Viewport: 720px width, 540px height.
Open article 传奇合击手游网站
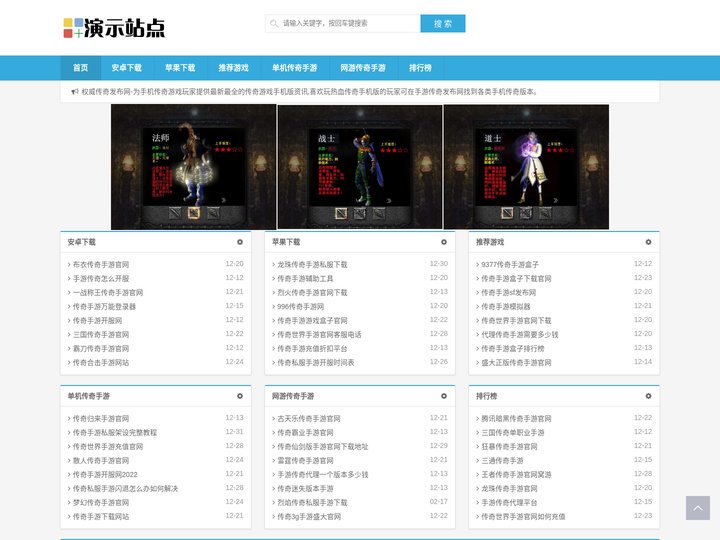pos(101,363)
